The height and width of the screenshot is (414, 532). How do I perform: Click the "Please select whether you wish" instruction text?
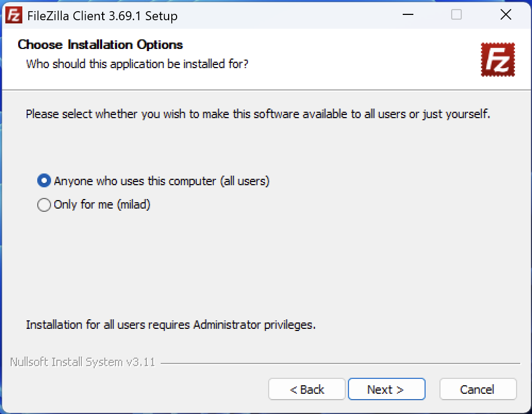258,114
